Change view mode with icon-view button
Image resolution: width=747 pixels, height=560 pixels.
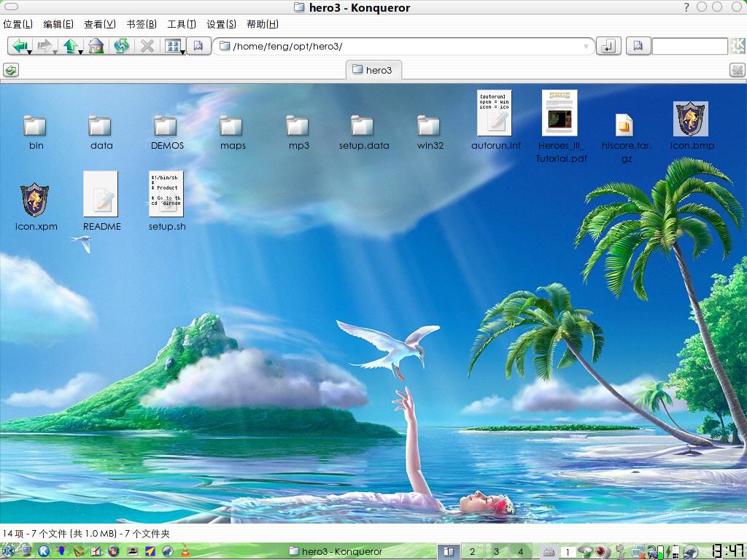(172, 46)
